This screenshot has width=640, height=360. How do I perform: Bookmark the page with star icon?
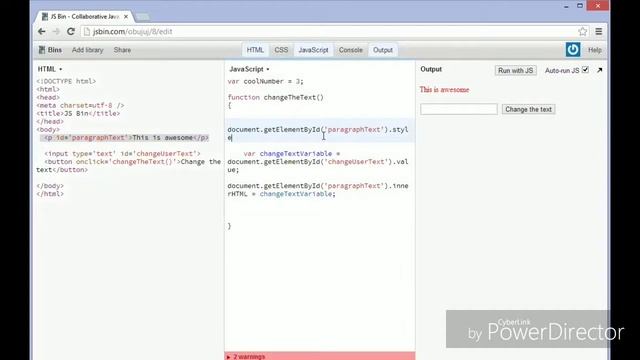coord(582,31)
